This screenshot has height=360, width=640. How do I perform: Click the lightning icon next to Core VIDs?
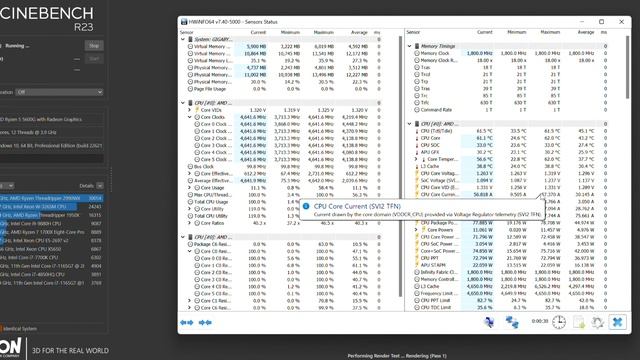(x=197, y=110)
